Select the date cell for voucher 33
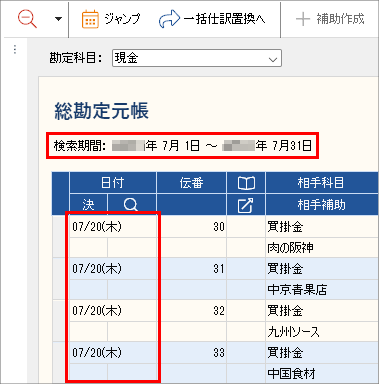Image resolution: width=379 pixels, height=384 pixels. 113,353
